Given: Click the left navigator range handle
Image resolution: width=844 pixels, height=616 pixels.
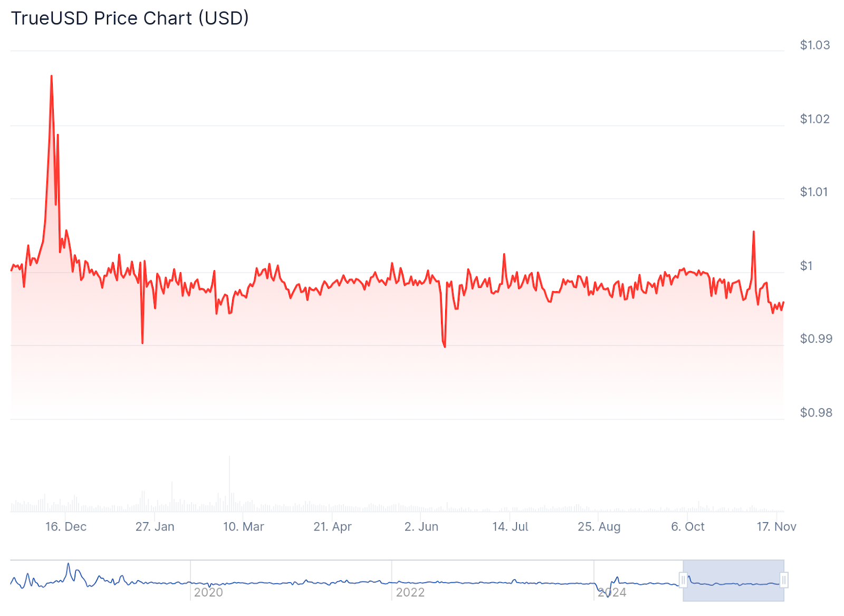Looking at the screenshot, I should point(683,581).
